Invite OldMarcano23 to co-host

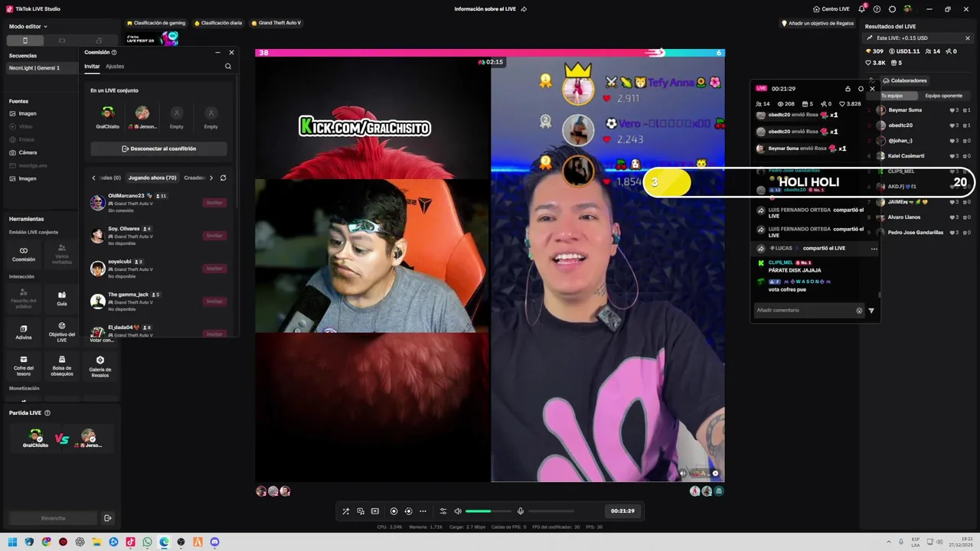214,203
